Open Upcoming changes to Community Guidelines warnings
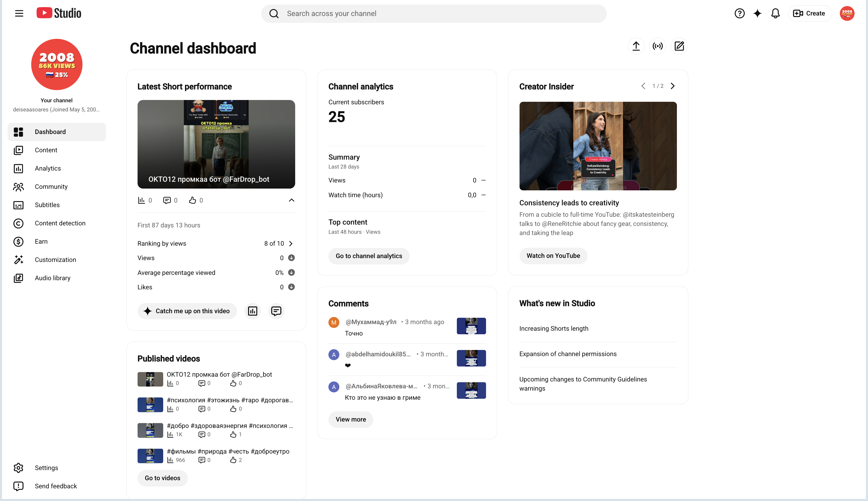The height and width of the screenshot is (501, 868). pos(583,384)
